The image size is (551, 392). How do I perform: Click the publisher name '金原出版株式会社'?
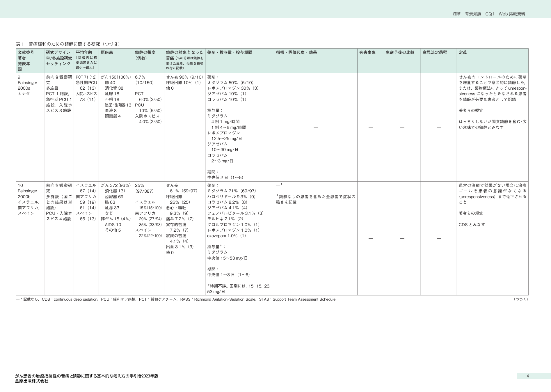coord(32,381)
